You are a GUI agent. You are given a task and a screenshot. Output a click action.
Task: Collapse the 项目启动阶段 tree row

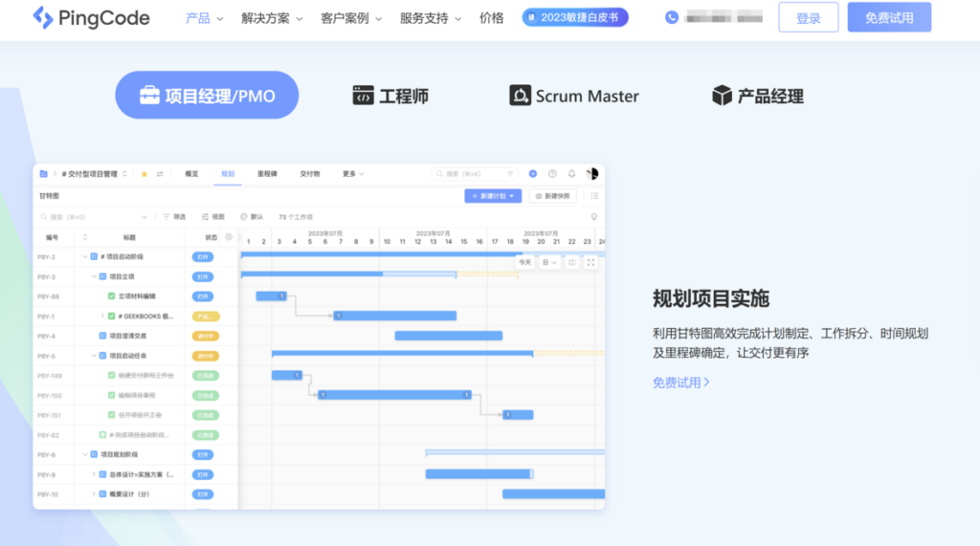point(84,257)
